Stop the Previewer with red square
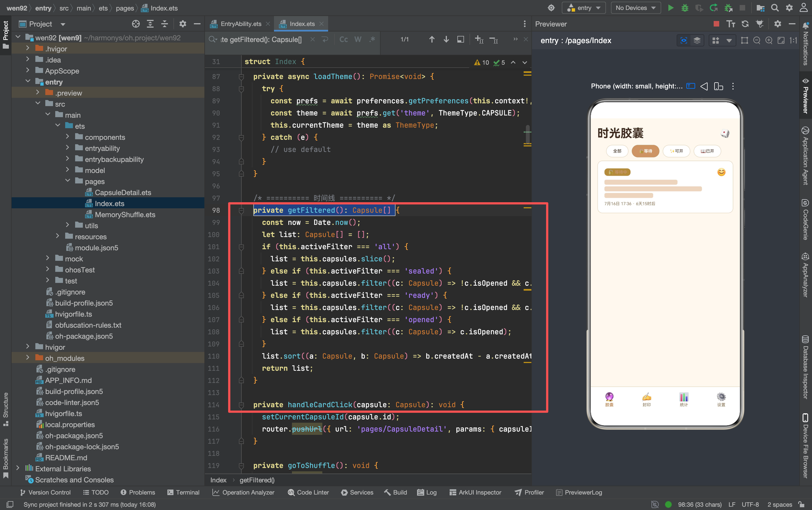 pyautogui.click(x=716, y=24)
